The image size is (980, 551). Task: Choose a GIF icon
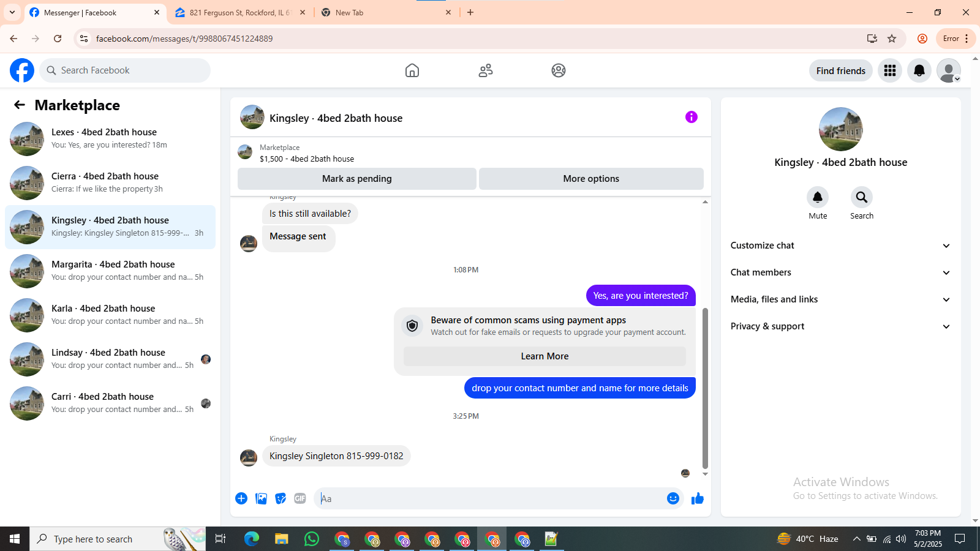click(300, 498)
